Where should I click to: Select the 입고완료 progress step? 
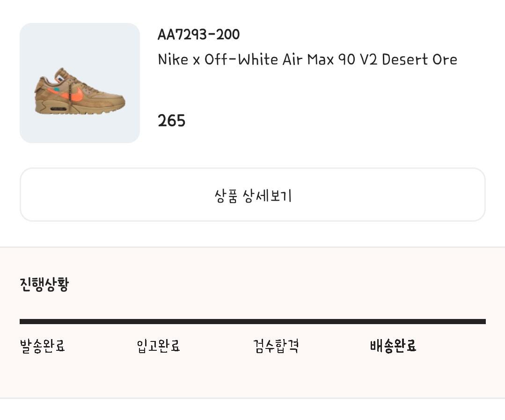158,346
